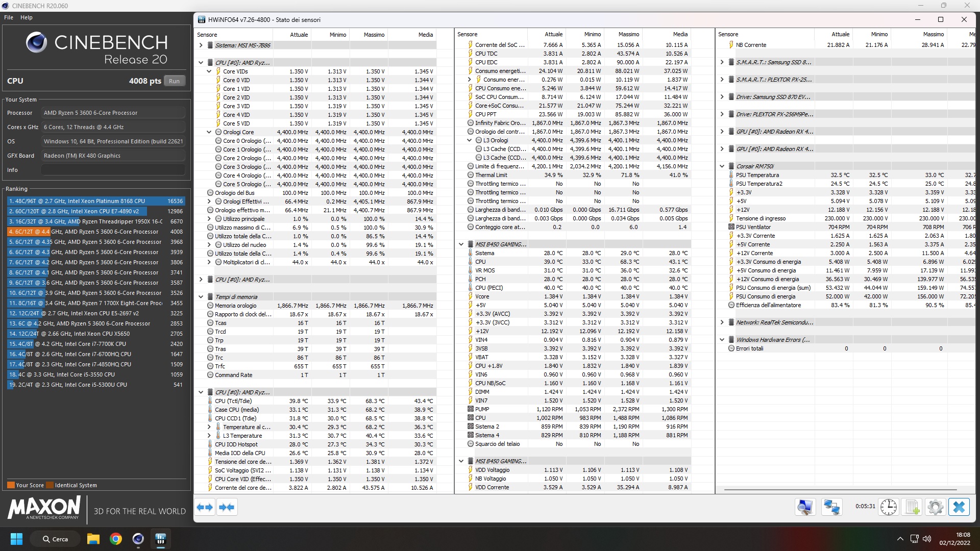Open the network status icon in the tray
This screenshot has width=980, height=551.
click(914, 539)
